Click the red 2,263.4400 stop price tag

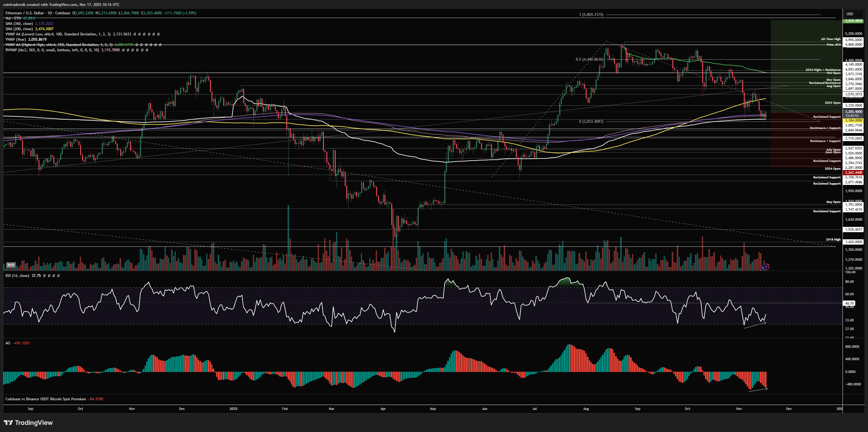(853, 173)
